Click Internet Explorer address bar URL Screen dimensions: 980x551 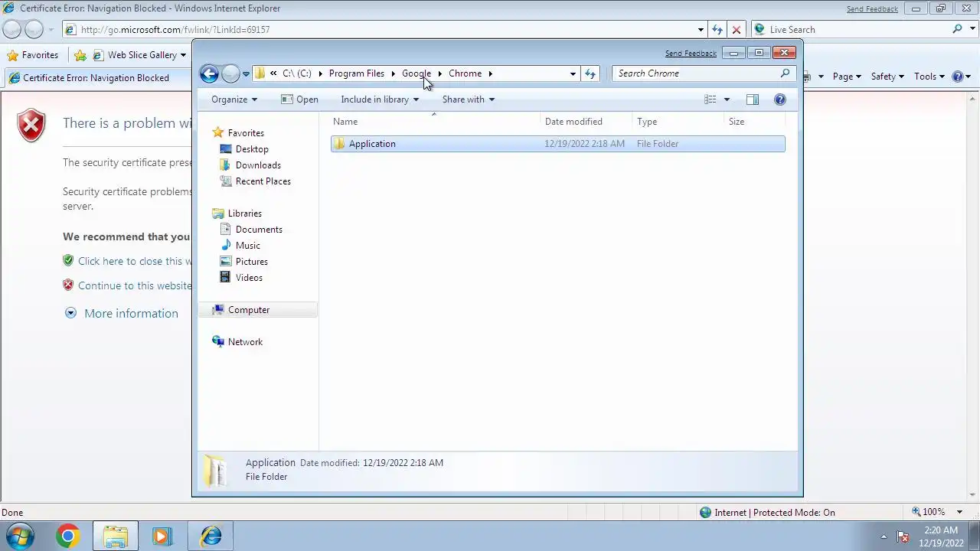[175, 30]
